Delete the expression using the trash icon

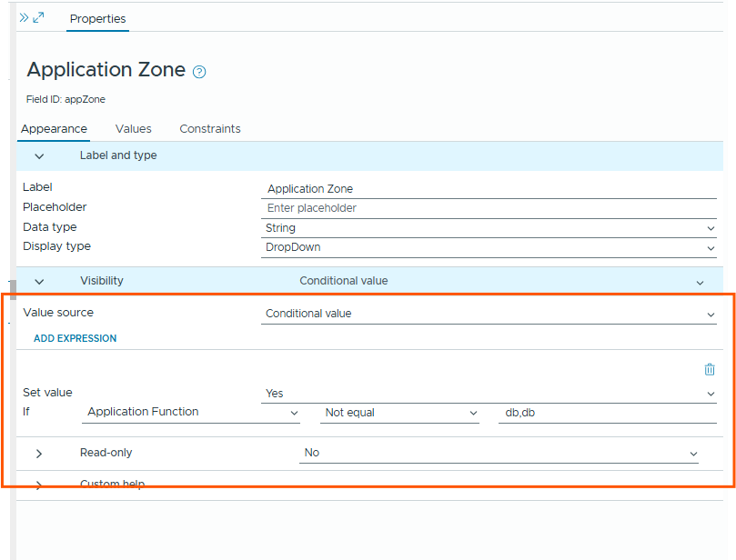point(710,369)
